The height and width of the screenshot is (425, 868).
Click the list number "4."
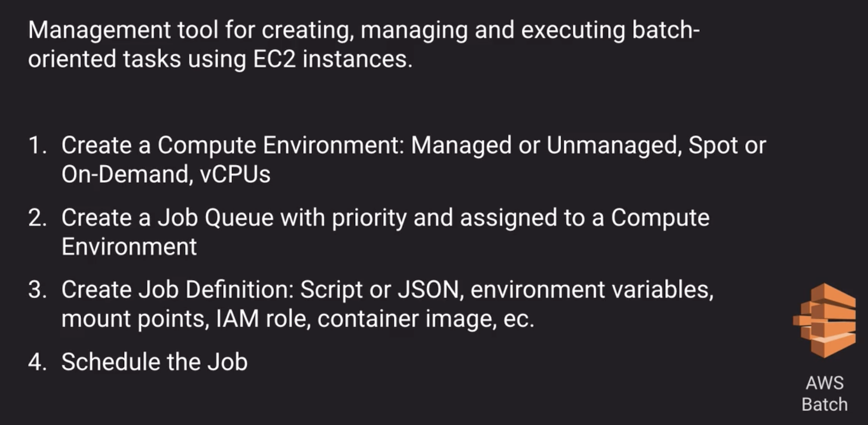(x=37, y=362)
